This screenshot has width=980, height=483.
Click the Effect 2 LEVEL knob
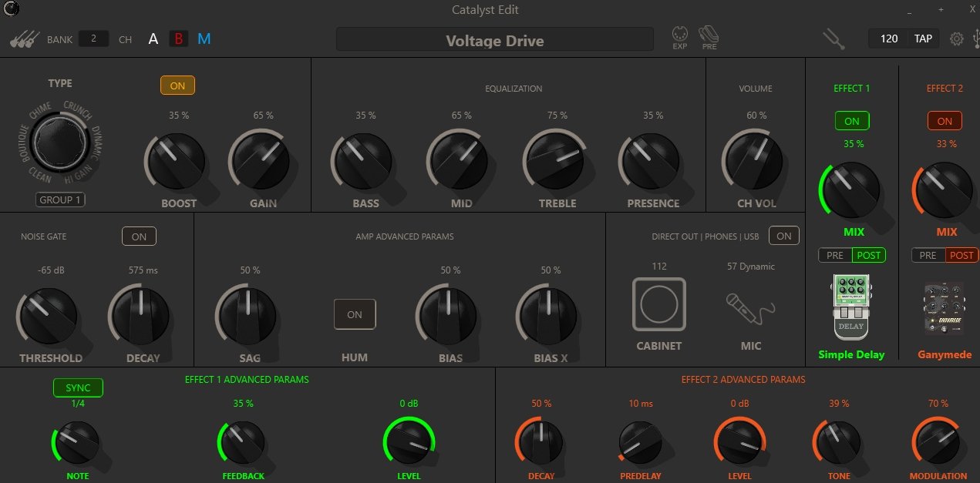click(x=739, y=442)
